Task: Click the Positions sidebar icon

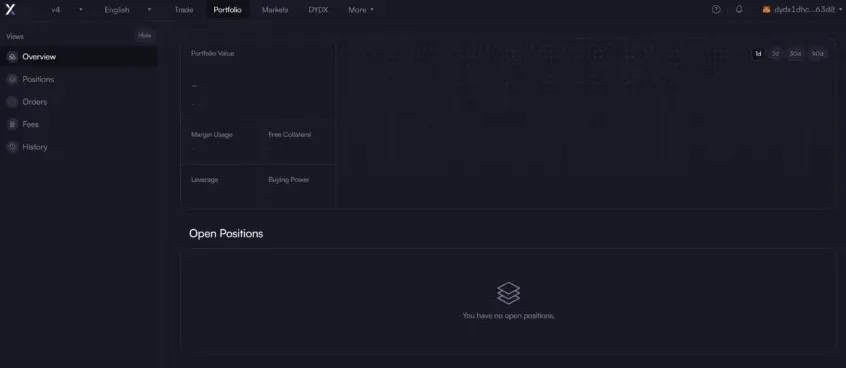Action: [12, 79]
